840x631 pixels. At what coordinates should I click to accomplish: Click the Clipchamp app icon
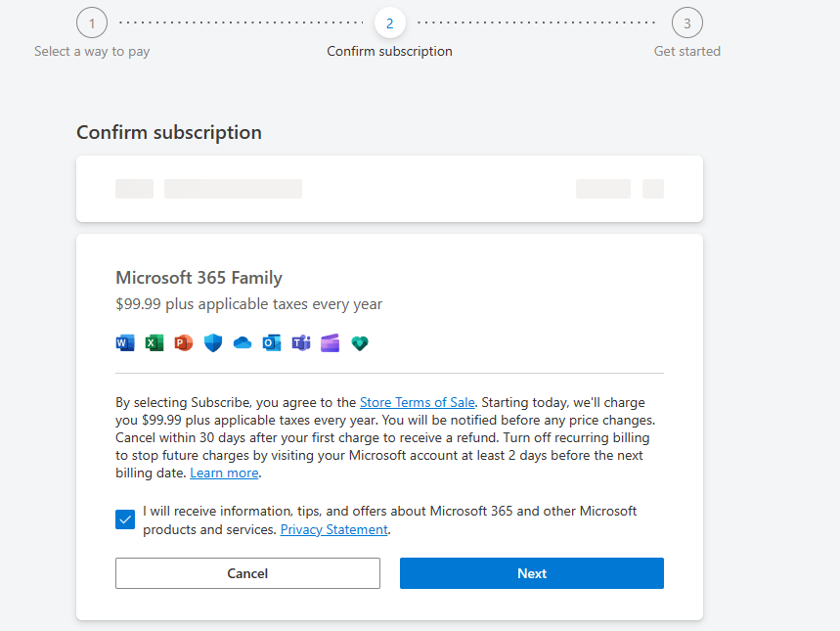coord(331,342)
